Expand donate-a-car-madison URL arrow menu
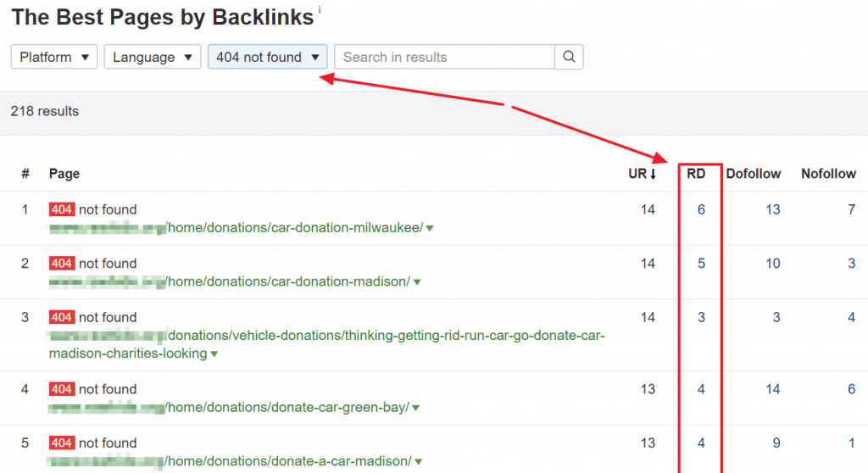Viewport: 868px width, 473px height. click(x=418, y=462)
